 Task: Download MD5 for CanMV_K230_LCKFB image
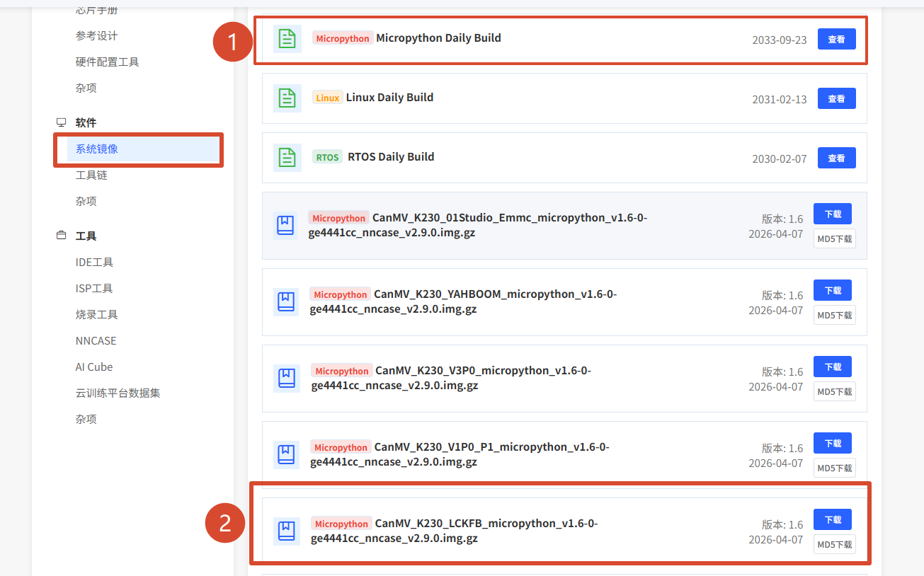coord(835,544)
